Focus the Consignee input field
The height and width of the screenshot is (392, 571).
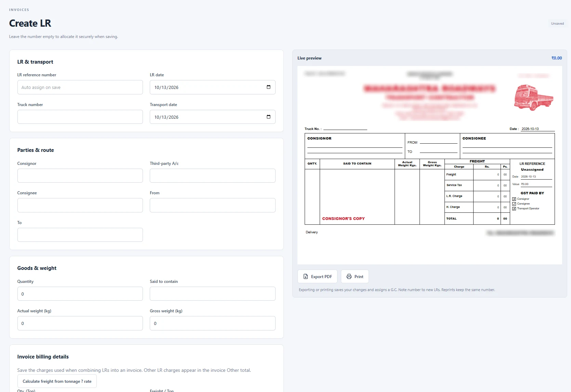pos(80,205)
